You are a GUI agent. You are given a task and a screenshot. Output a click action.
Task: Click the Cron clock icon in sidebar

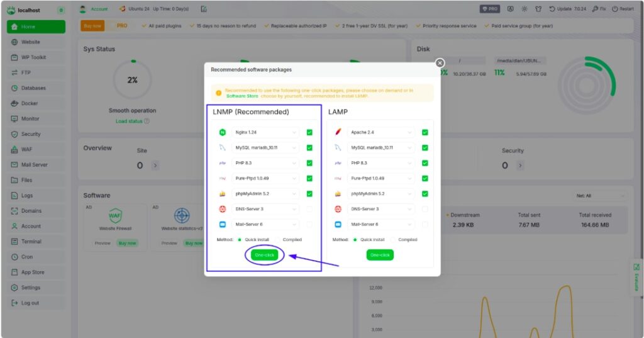click(14, 257)
